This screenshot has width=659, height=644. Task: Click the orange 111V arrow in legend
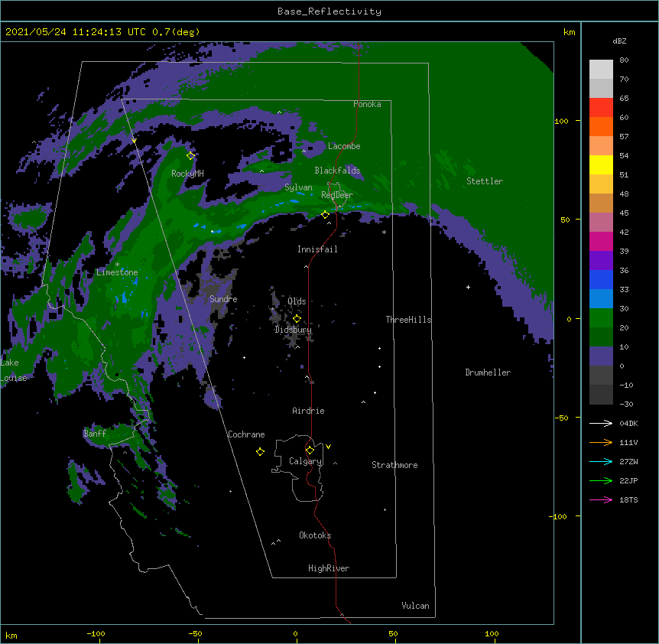601,442
